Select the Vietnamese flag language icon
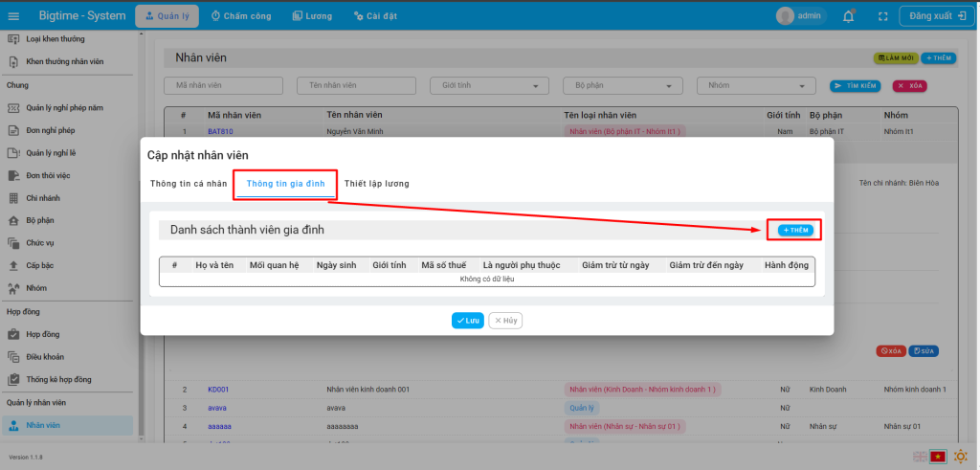The height and width of the screenshot is (470, 980). (938, 457)
